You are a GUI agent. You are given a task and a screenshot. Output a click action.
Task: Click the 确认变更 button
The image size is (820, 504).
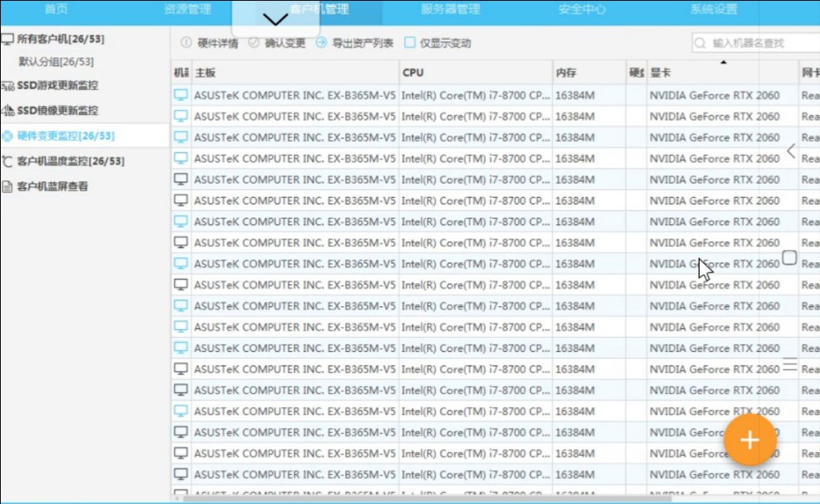[x=277, y=43]
